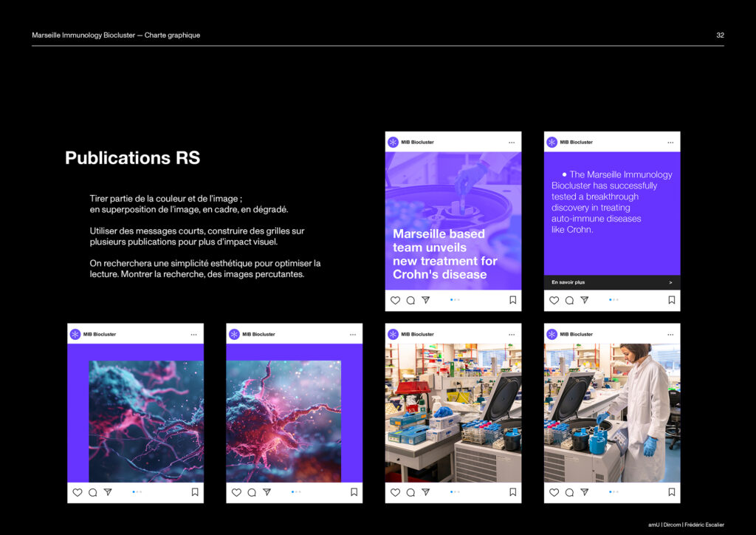Open MIB Biocluster avatar on red neuron post
756x535 pixels.
[234, 334]
